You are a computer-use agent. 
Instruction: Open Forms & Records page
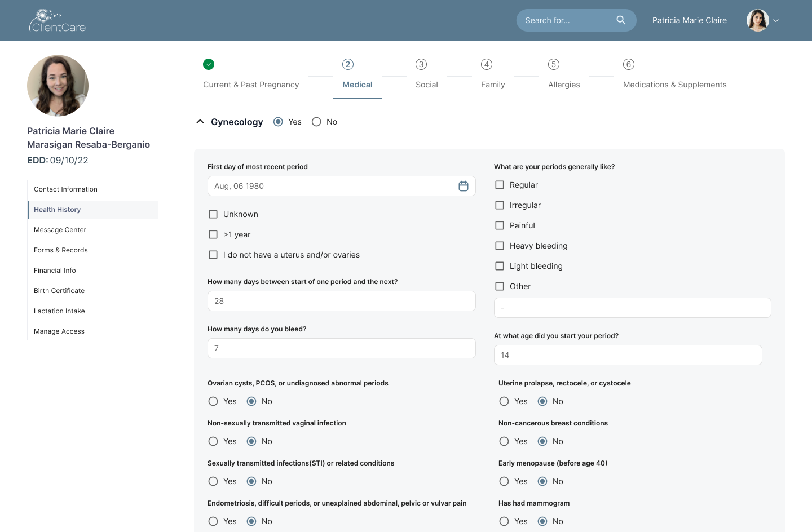(x=60, y=250)
